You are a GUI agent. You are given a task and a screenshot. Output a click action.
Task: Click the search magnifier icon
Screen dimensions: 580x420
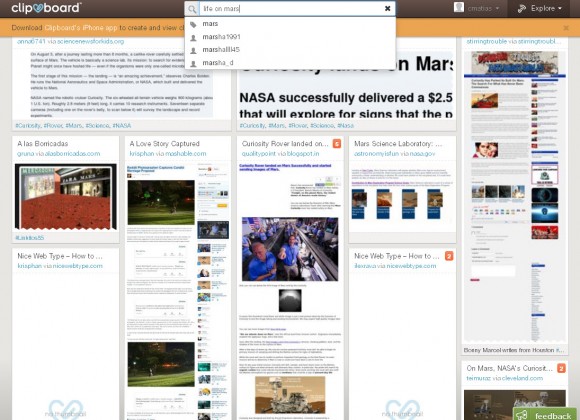192,9
